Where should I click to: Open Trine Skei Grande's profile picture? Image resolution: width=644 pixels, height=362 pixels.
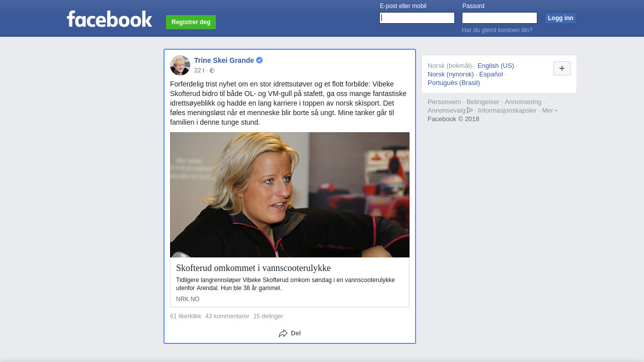(180, 65)
